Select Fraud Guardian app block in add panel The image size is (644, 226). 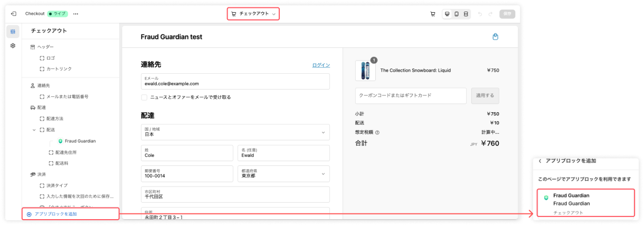tap(585, 203)
